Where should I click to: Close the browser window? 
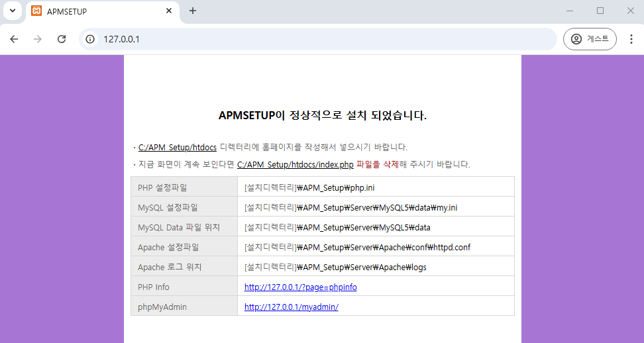tap(631, 11)
